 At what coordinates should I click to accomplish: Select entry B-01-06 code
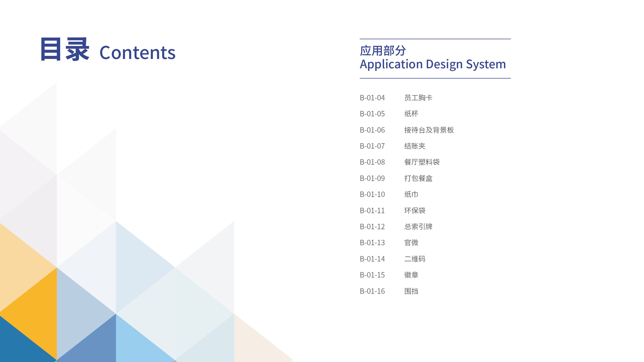tap(372, 130)
